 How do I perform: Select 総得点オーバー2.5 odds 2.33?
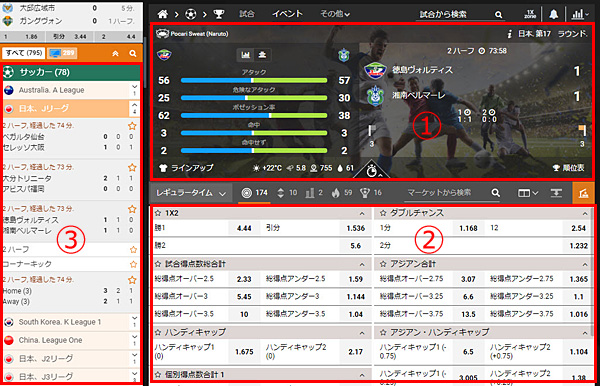(x=244, y=279)
